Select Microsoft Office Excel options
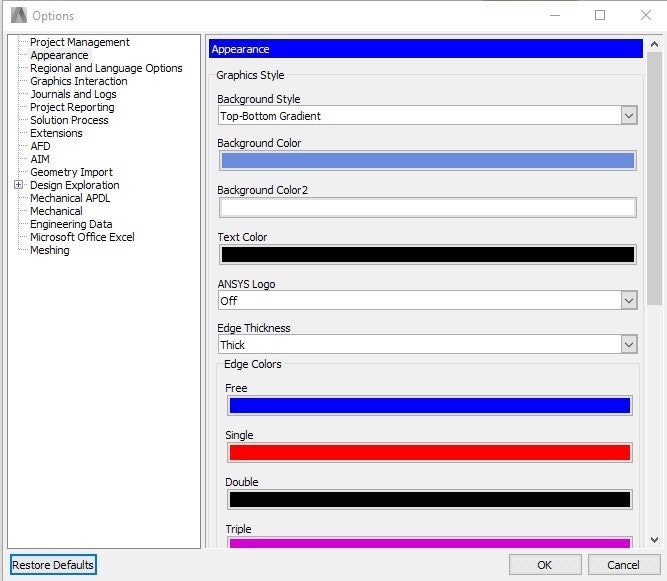The height and width of the screenshot is (581, 667). 82,237
